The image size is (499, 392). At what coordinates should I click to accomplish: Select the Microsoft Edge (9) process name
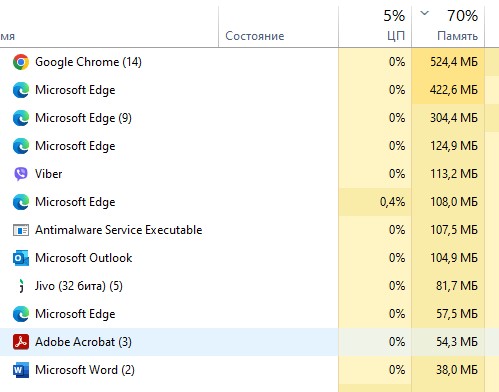coord(83,118)
